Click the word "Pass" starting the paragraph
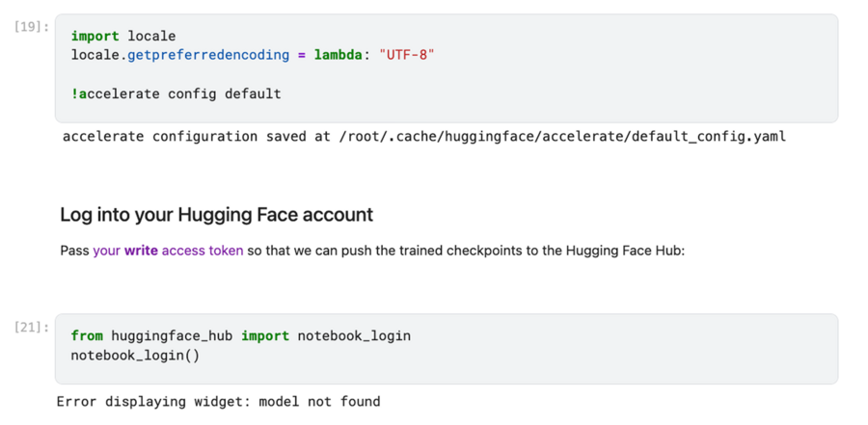Viewport: 868px width, 425px height. pyautogui.click(x=74, y=251)
